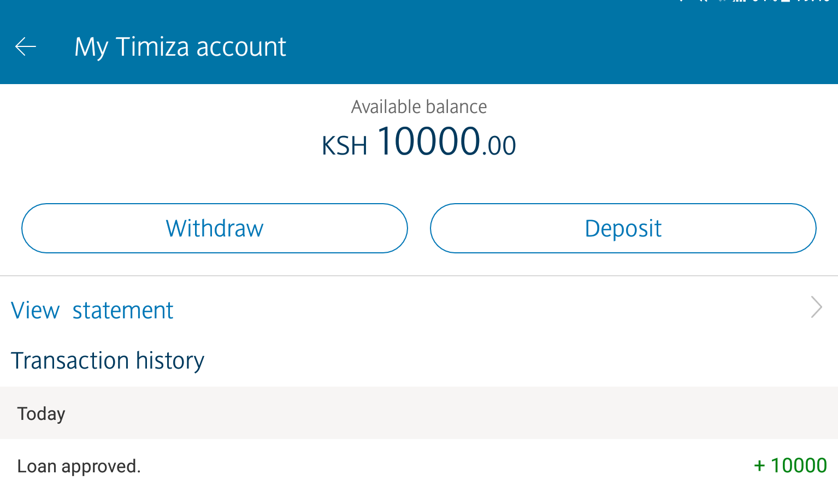Open the Loan approved transaction entry
This screenshot has width=838, height=504.
[x=79, y=466]
